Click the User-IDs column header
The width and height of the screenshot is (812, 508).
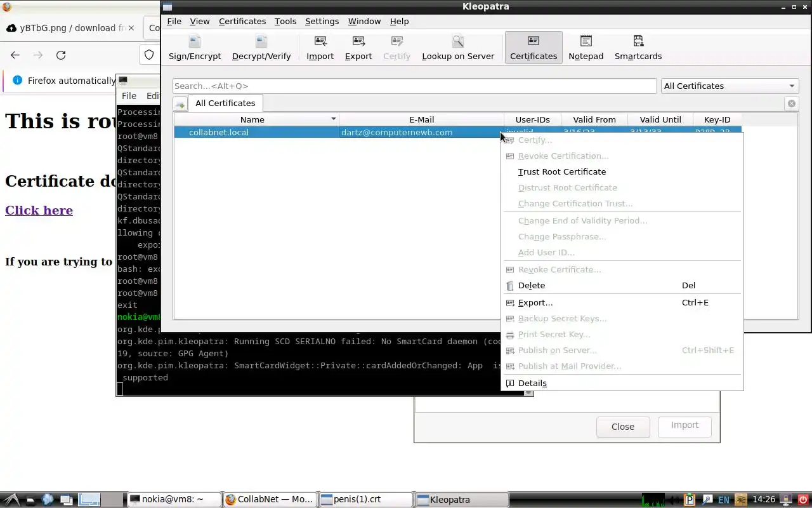[x=533, y=119]
